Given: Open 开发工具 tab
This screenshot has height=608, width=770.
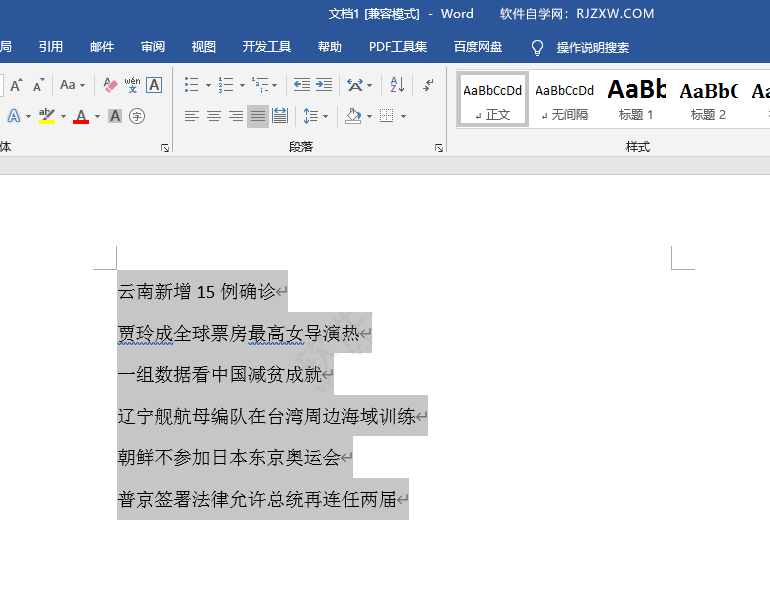Looking at the screenshot, I should point(267,47).
